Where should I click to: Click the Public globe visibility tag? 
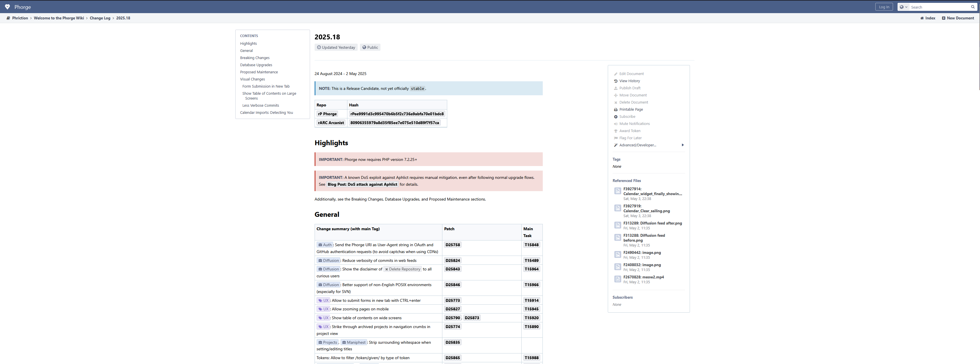tap(370, 48)
